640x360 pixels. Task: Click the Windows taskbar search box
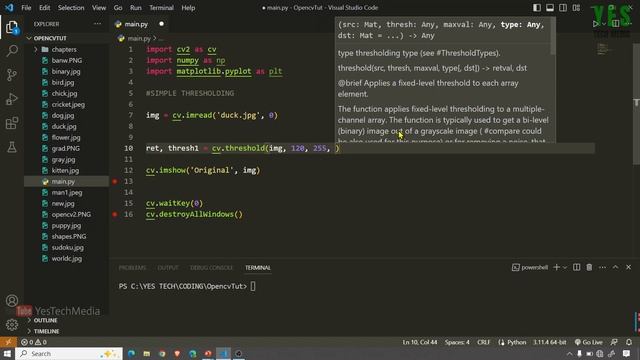tap(69, 353)
